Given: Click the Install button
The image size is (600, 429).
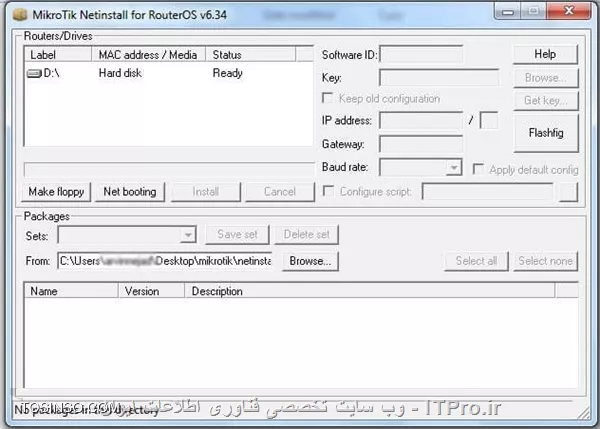Looking at the screenshot, I should 206,191.
